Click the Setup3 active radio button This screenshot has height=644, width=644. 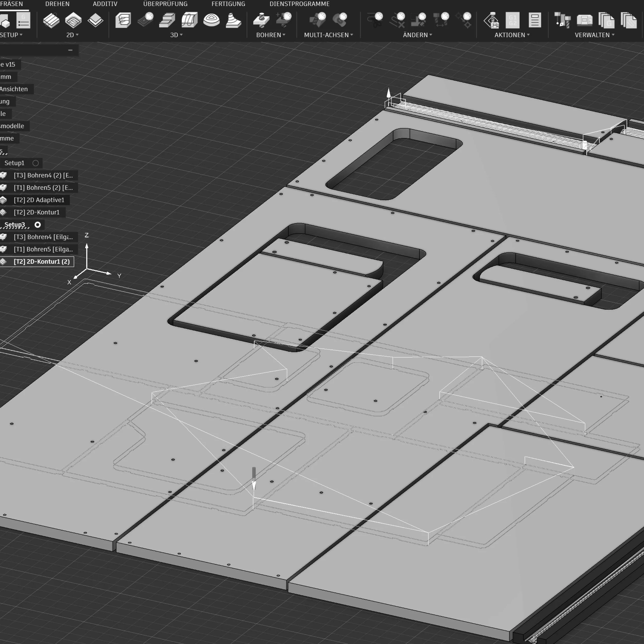(38, 225)
